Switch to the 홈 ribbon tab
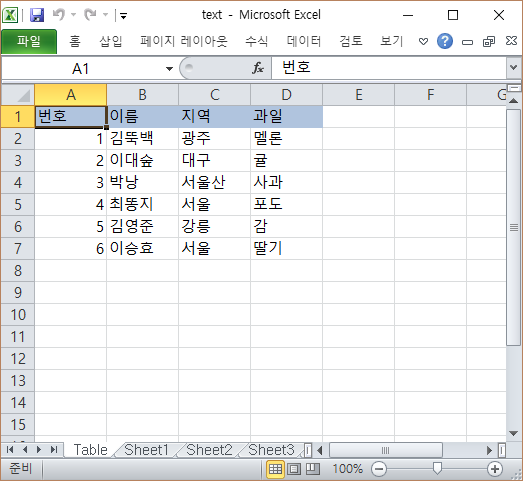523x481 pixels. [75, 41]
